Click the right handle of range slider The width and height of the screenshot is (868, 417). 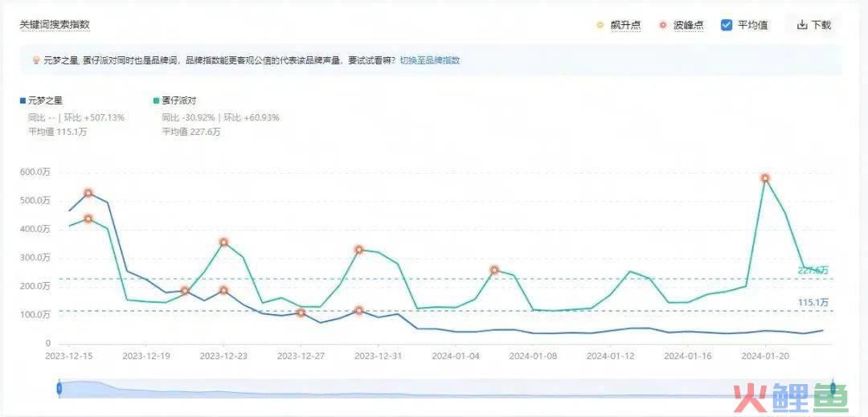tap(833, 389)
